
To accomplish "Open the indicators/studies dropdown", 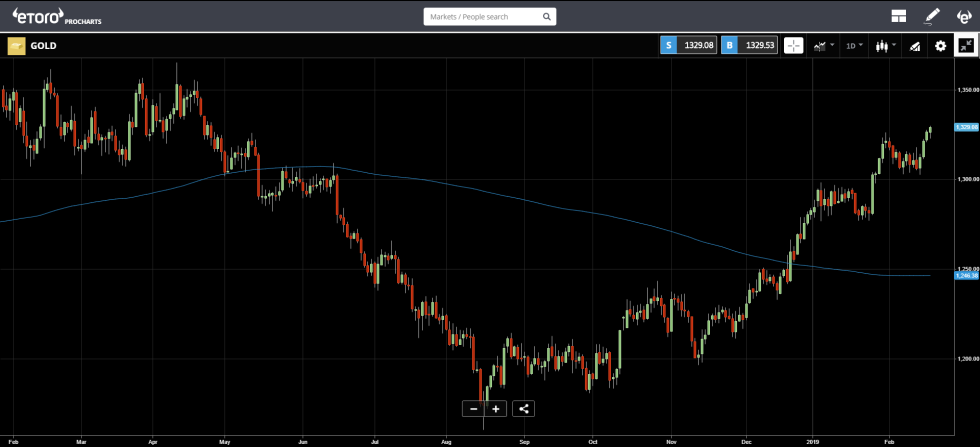I will 823,45.
